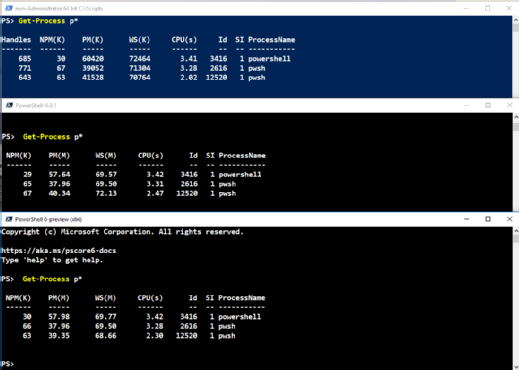519x370 pixels.
Task: Click the scroll-up arrow in PowerShell 6-preview window
Action: coord(516,231)
